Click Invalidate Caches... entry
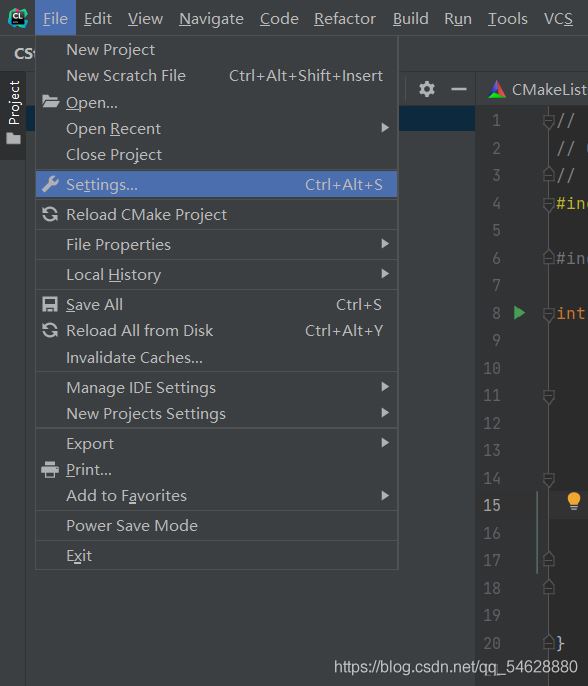 (x=217, y=357)
